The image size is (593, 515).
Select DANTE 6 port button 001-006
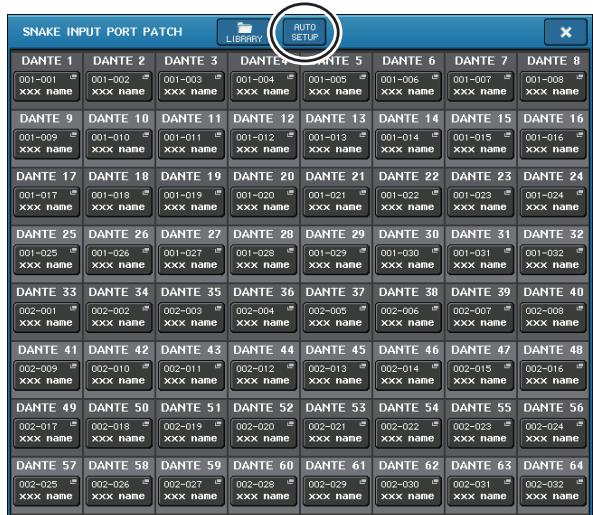pos(408,86)
